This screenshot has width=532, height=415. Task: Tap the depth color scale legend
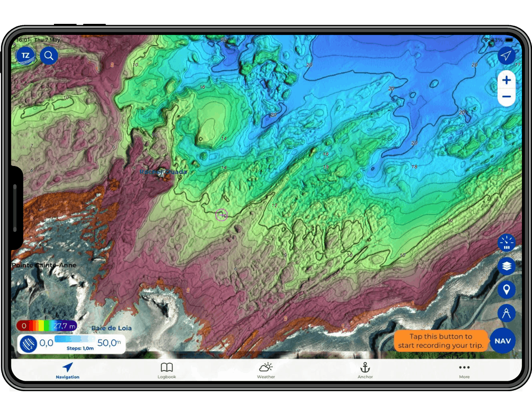point(46,326)
